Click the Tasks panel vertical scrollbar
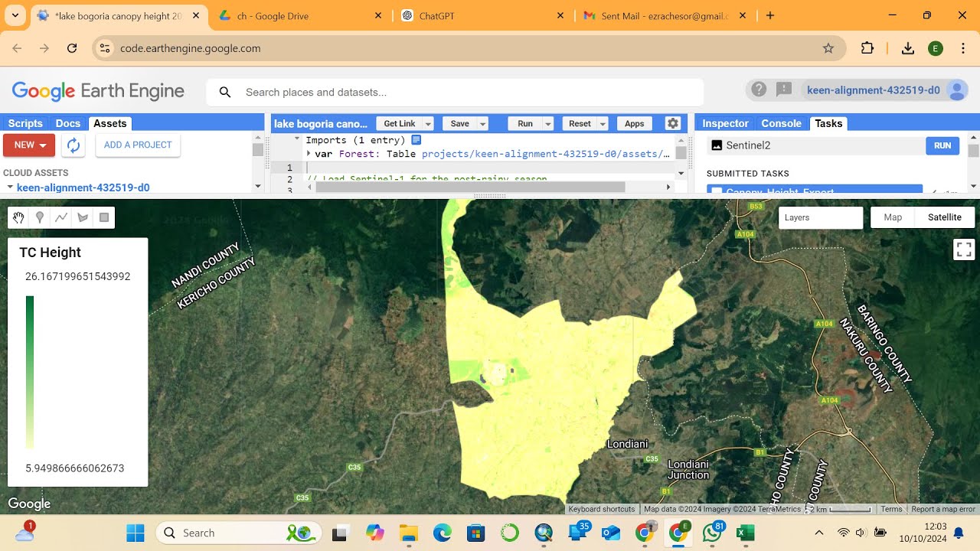The width and height of the screenshot is (980, 551). (973, 150)
